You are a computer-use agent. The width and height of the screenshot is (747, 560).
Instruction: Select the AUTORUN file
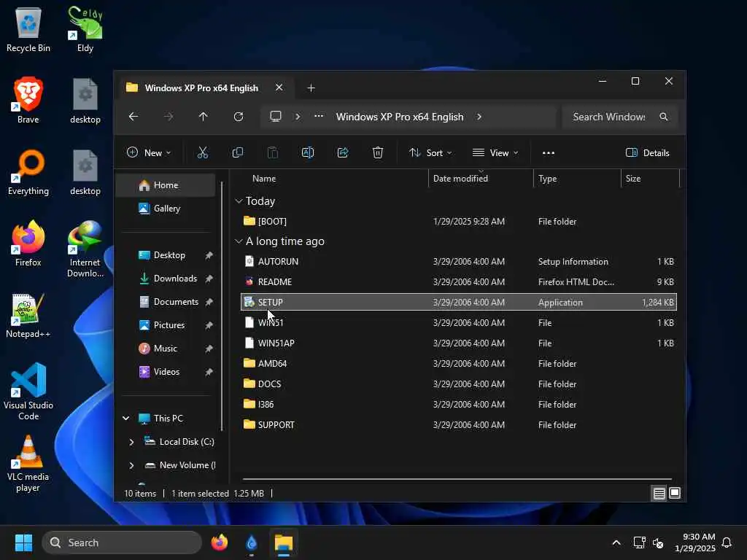[458, 262]
